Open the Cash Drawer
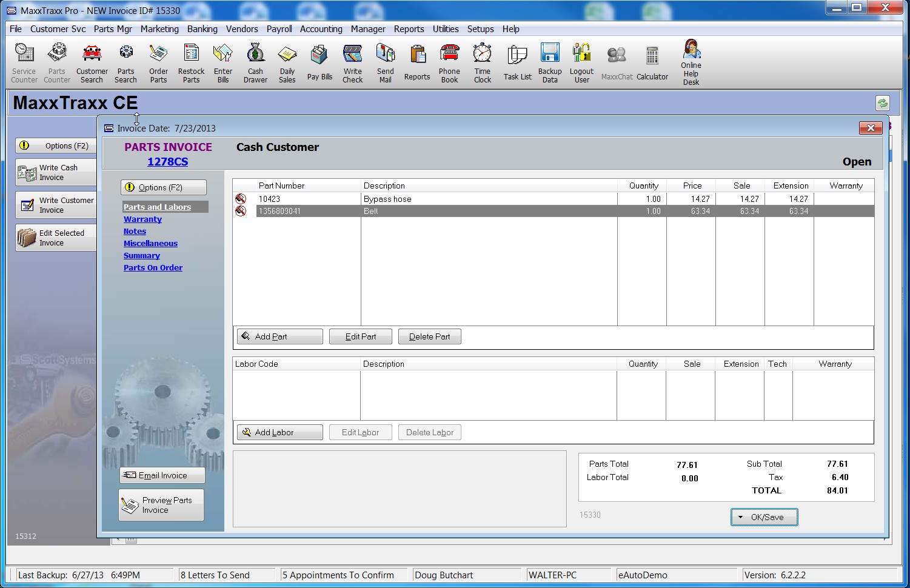 coord(255,62)
